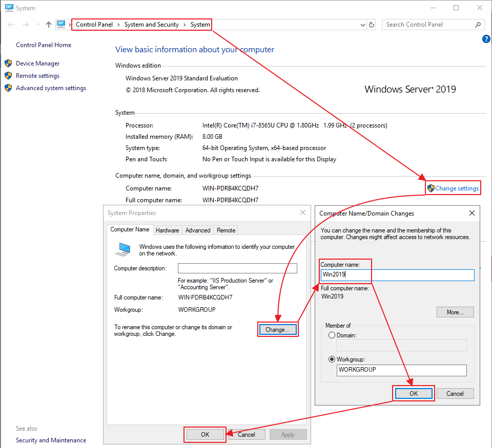Switch to the Advanced tab
The image size is (492, 448).
pos(198,230)
